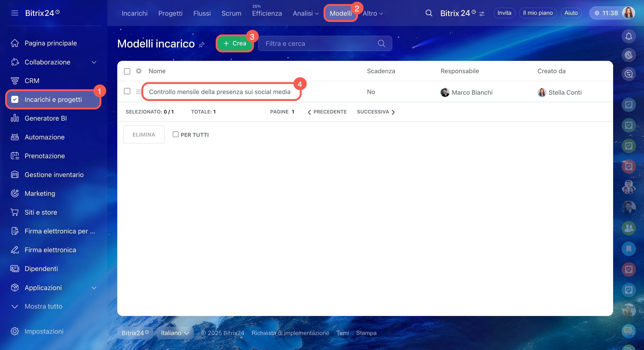The height and width of the screenshot is (350, 644).
Task: Click the green Crea button
Action: click(235, 43)
